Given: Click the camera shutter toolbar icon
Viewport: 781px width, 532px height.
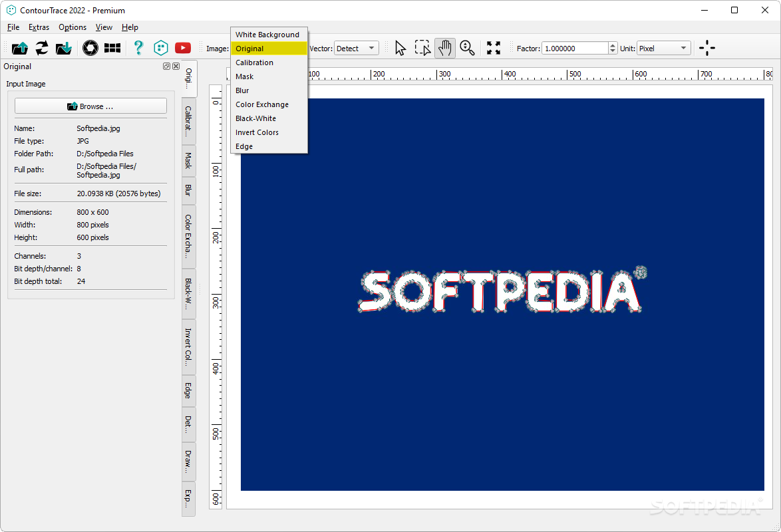Looking at the screenshot, I should pos(90,49).
